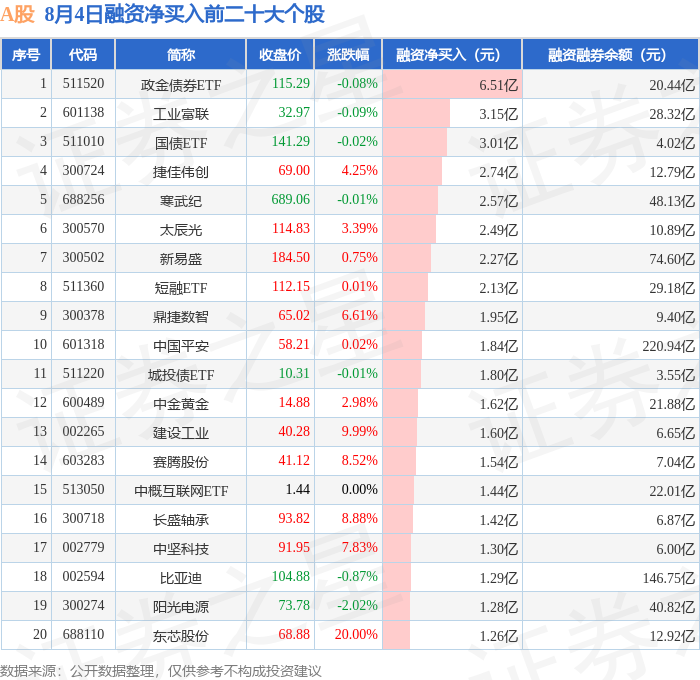This screenshot has width=700, height=680.
Task: Click change percentage -2.02%
Action: [x=357, y=606]
